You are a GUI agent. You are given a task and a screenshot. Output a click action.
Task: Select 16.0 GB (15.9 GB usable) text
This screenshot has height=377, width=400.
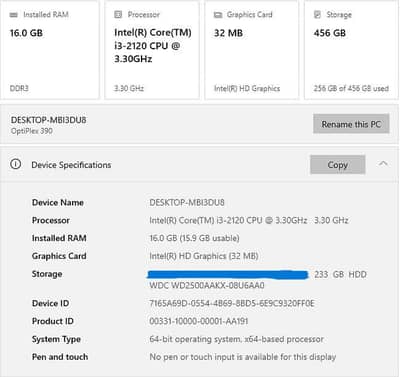[x=194, y=238]
